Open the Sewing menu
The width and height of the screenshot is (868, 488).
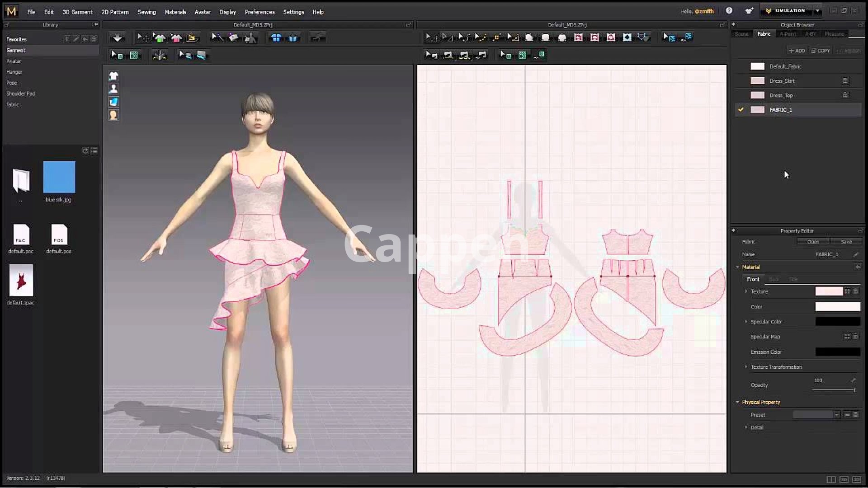coord(146,12)
